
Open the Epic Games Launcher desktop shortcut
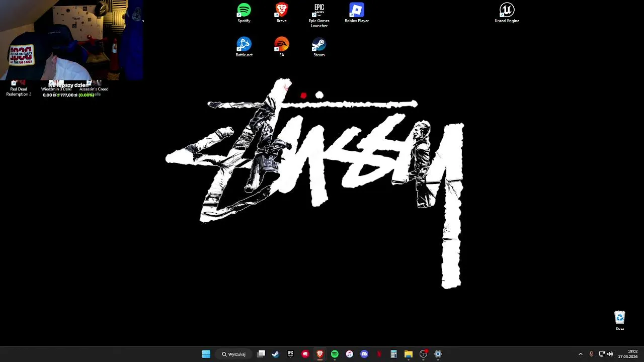319,15
